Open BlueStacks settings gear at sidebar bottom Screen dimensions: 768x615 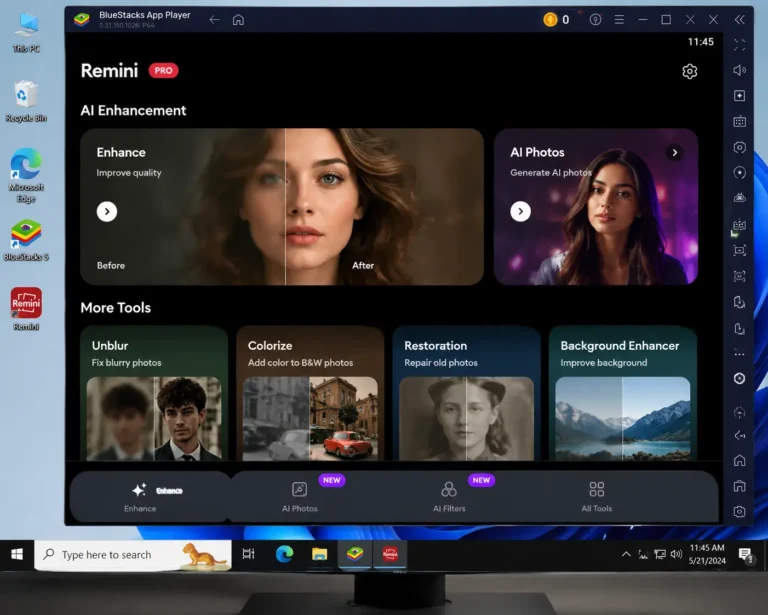coord(740,512)
